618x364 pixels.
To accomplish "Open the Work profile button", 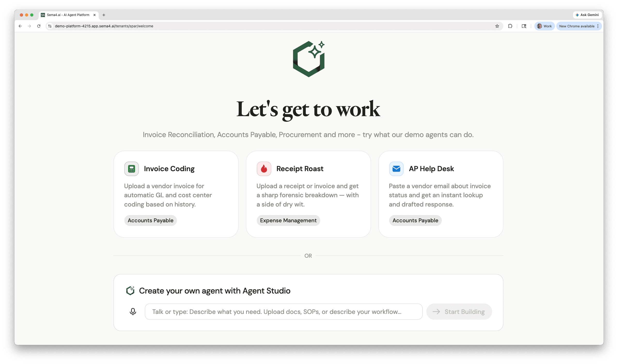I will click(544, 26).
